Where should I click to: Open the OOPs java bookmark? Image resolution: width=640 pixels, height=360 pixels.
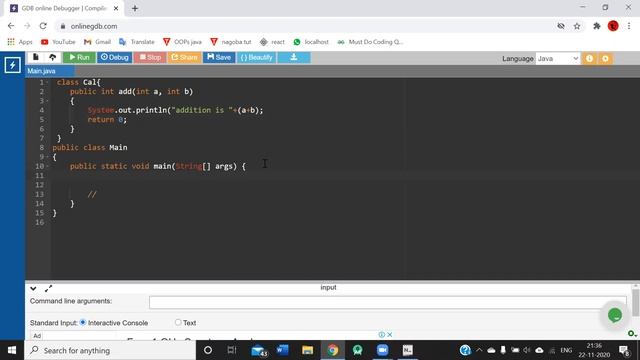(x=182, y=42)
